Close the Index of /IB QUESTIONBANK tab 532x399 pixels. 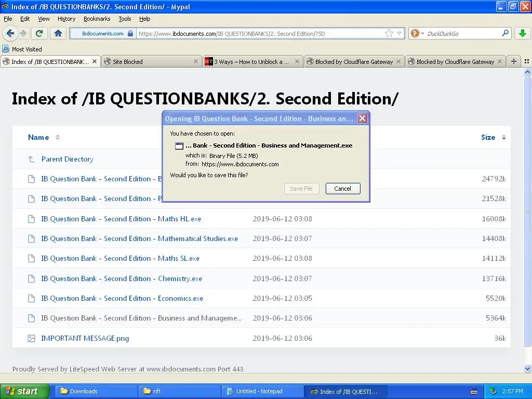point(95,61)
